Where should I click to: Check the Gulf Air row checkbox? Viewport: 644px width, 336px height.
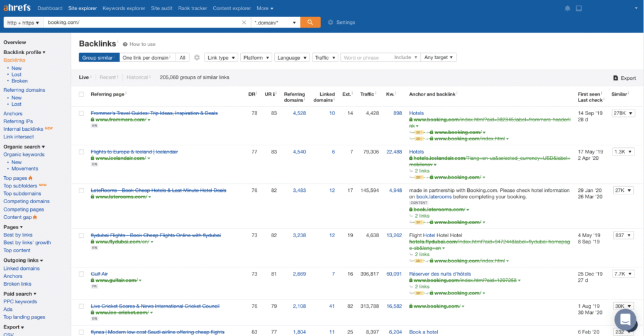click(x=81, y=274)
